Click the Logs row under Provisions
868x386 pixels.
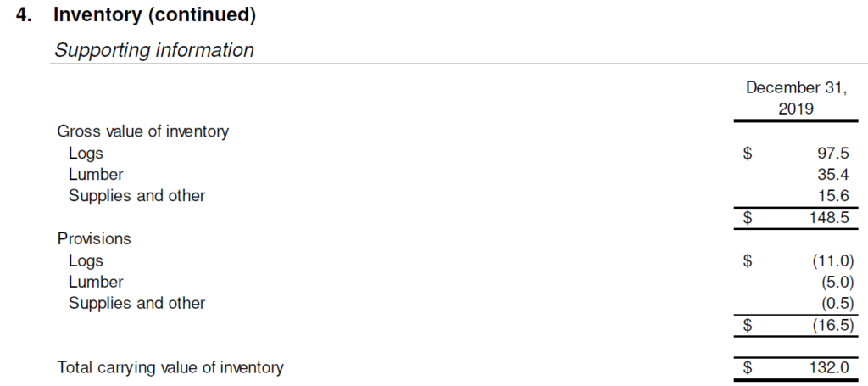coord(86,260)
